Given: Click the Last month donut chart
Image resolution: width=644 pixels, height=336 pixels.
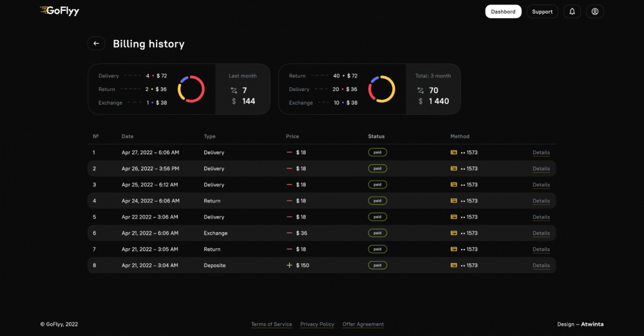Looking at the screenshot, I should pyautogui.click(x=191, y=89).
